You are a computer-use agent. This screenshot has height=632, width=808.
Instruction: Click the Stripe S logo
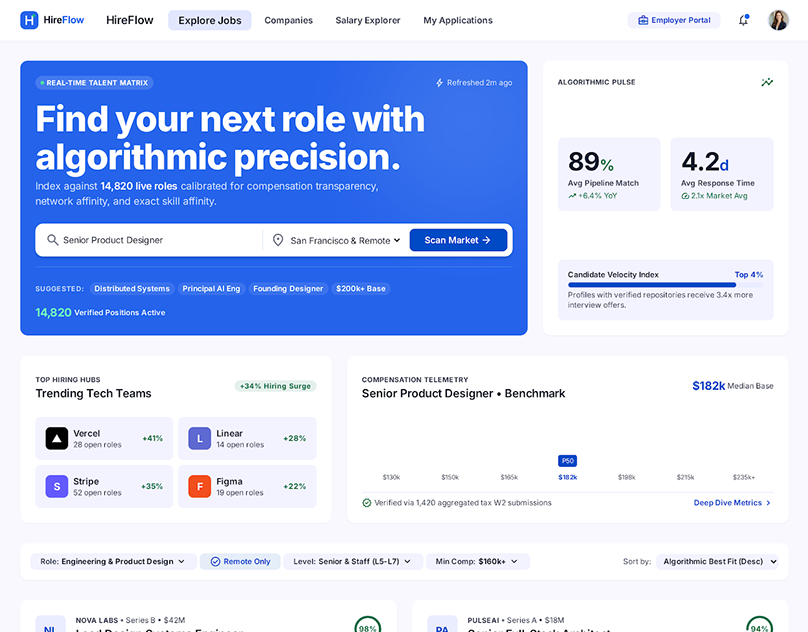57,486
